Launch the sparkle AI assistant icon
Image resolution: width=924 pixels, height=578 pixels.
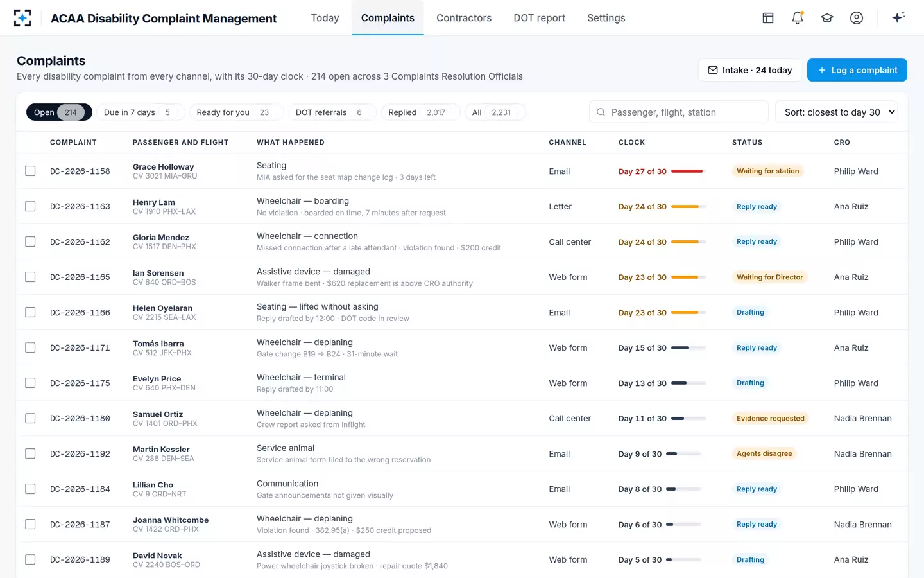click(x=898, y=17)
